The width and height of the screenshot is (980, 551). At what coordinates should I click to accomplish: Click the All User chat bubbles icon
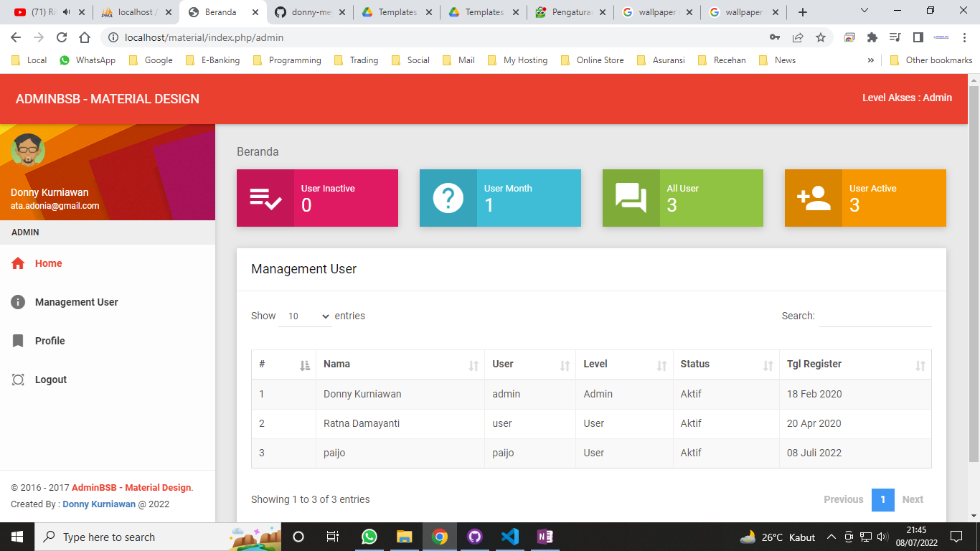click(x=631, y=199)
